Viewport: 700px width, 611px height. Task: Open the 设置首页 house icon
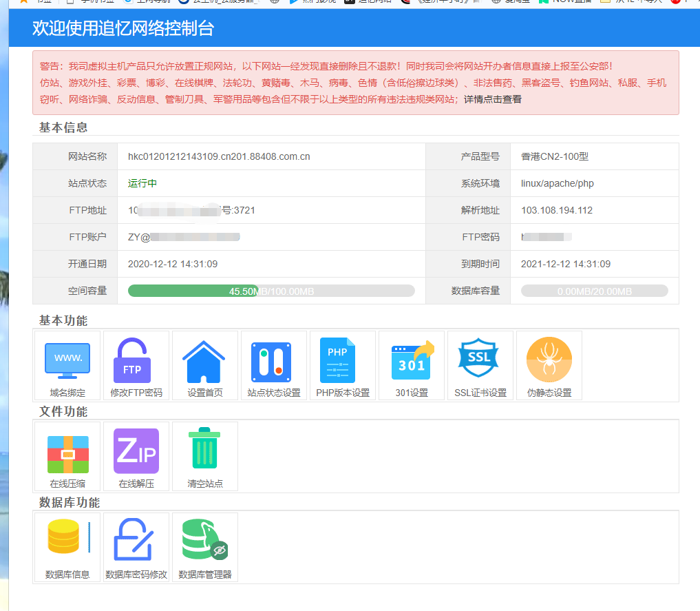(205, 361)
